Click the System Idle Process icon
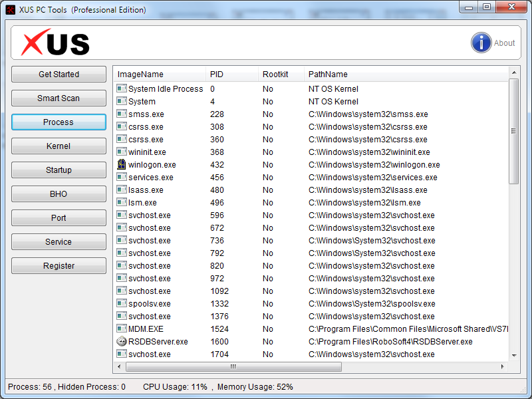532x399 pixels. tap(122, 88)
